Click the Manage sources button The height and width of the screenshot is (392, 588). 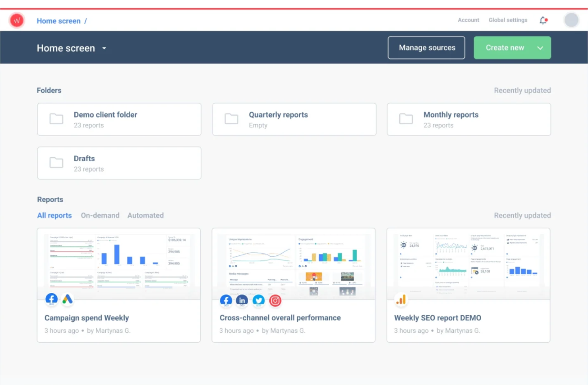(426, 48)
